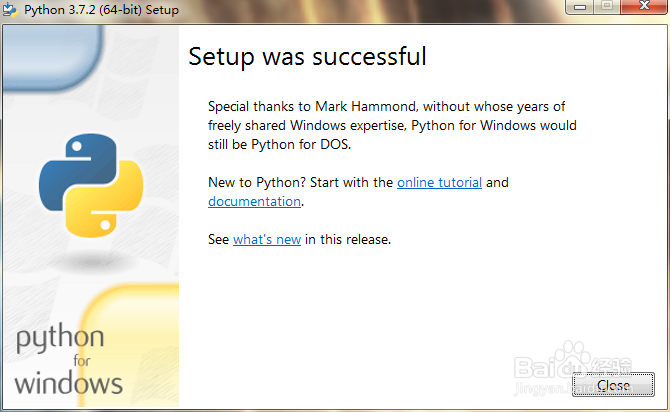Open the online tutorial link
This screenshot has height=412, width=670.
pos(439,182)
